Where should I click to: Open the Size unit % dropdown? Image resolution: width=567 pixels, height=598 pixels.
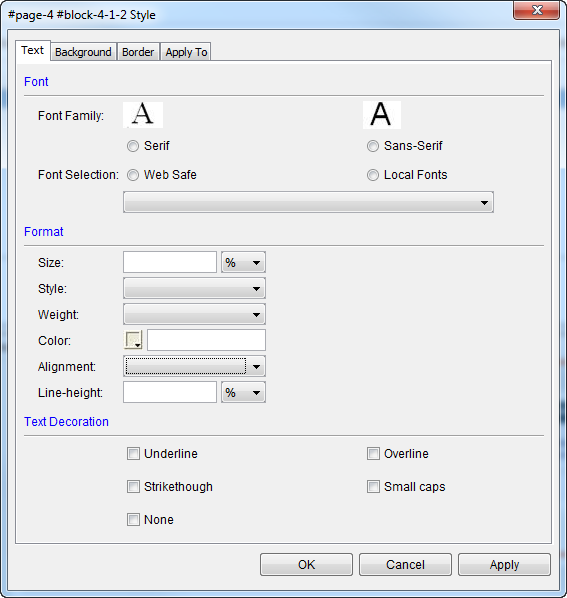(243, 262)
